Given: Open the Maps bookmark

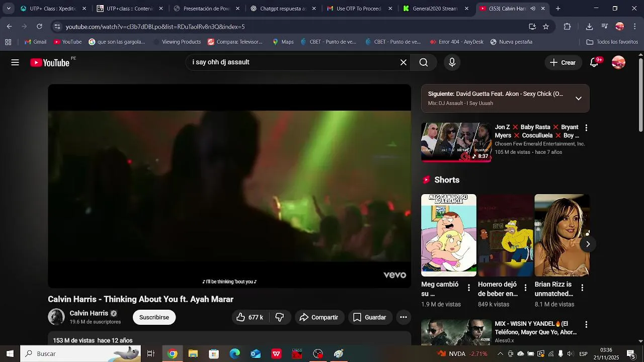Looking at the screenshot, I should tap(283, 42).
